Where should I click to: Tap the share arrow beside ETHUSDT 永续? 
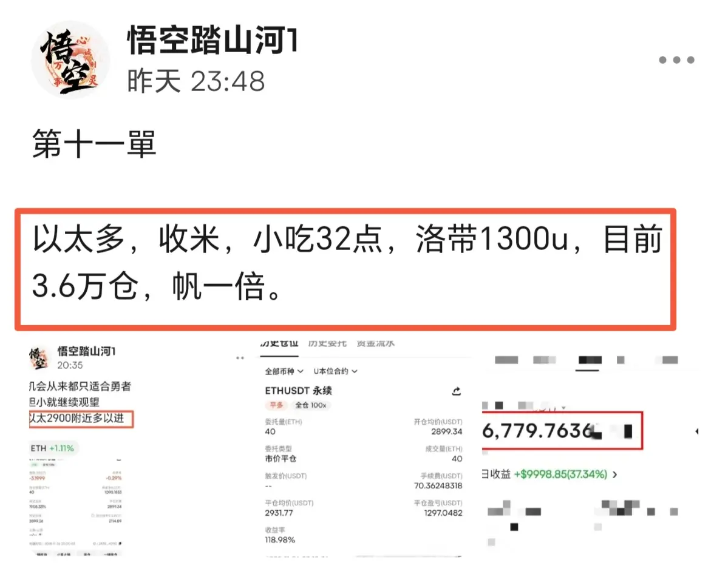[x=457, y=391]
